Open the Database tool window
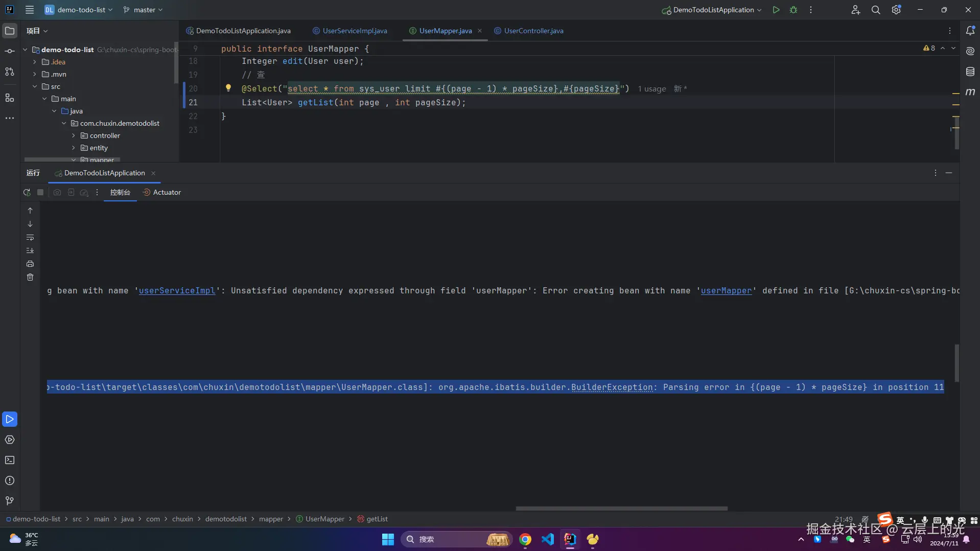Viewport: 980px width, 551px height. coord(970,72)
